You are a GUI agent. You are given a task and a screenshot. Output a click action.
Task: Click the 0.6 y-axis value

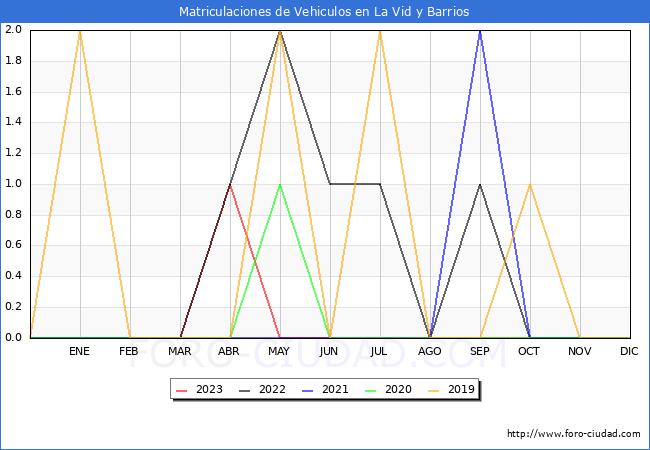click(x=13, y=245)
